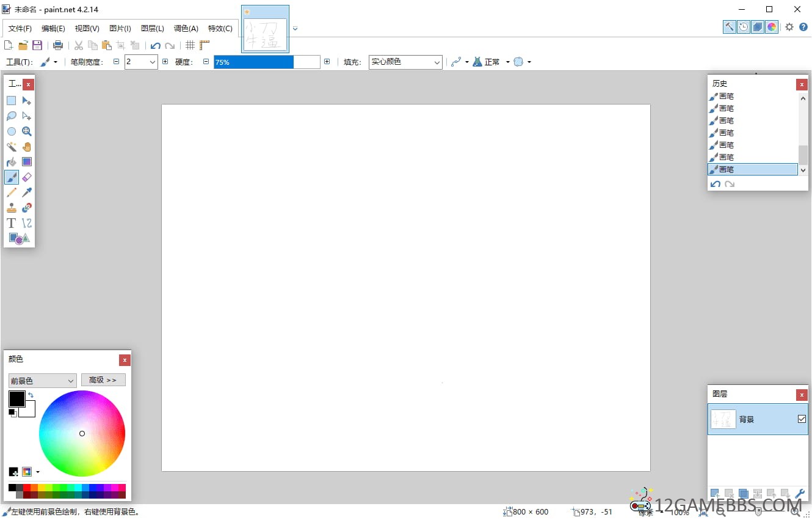Viewport: 812px width, 520px height.
Task: Open the 图层(L) menu
Action: 153,28
